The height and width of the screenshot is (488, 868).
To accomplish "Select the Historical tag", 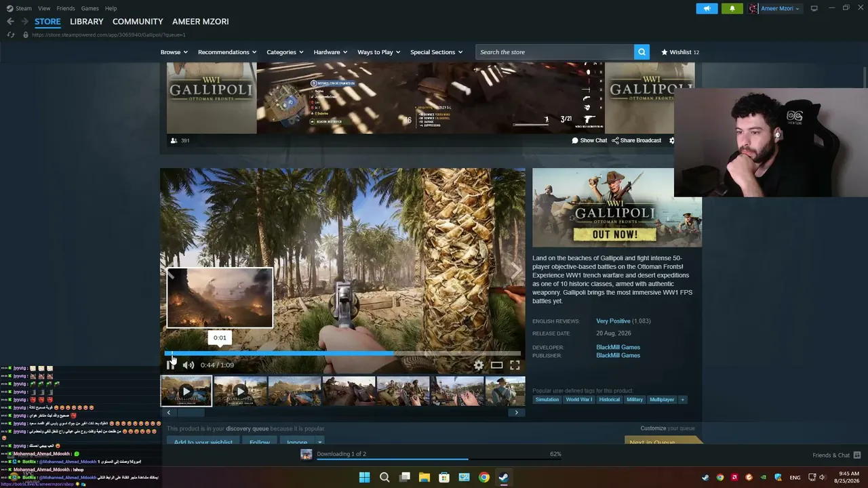I will [x=609, y=399].
